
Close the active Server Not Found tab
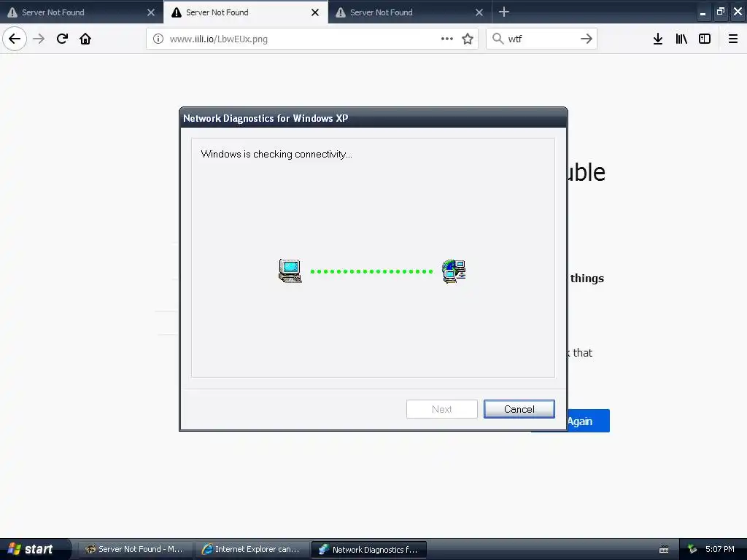(315, 12)
